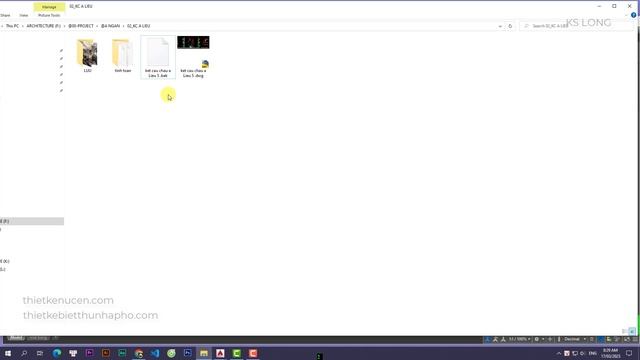Image resolution: width=640 pixels, height=360 pixels.
Task: Switch to details view icon
Action: tap(624, 331)
